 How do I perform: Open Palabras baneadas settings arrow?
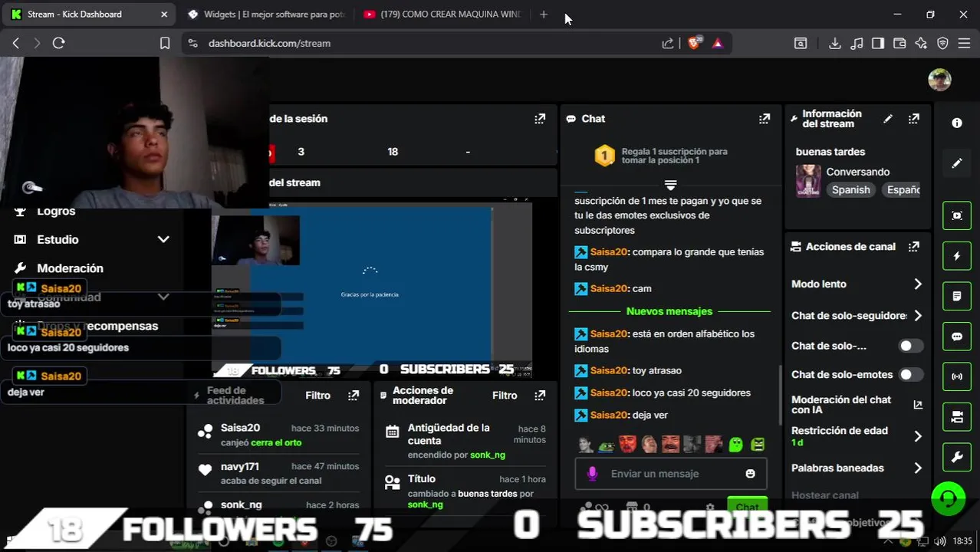tap(918, 468)
